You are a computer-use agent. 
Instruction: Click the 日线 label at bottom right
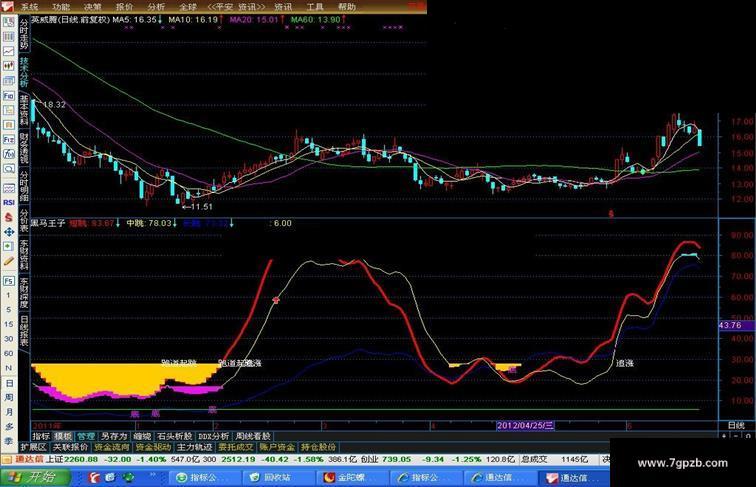pos(736,425)
